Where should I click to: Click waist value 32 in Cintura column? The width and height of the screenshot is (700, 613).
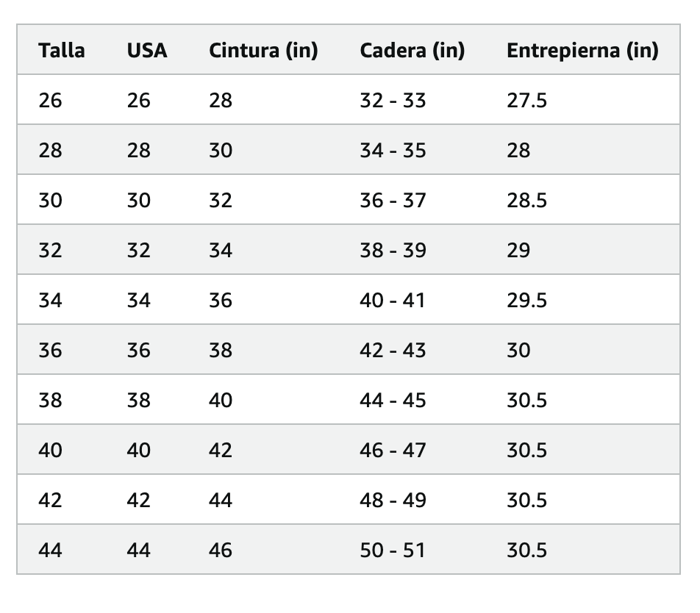click(x=221, y=201)
